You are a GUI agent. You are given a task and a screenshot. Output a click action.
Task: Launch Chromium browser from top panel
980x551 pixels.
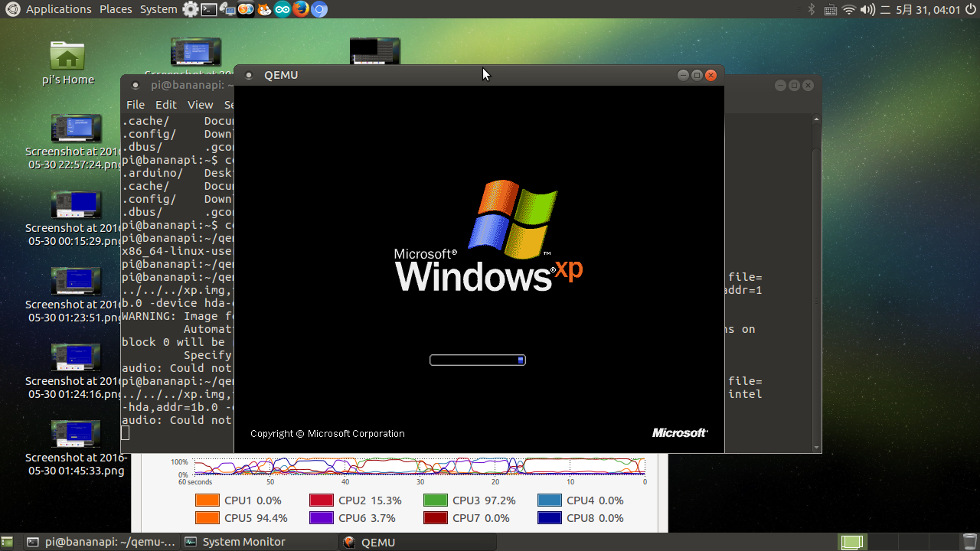pyautogui.click(x=319, y=9)
